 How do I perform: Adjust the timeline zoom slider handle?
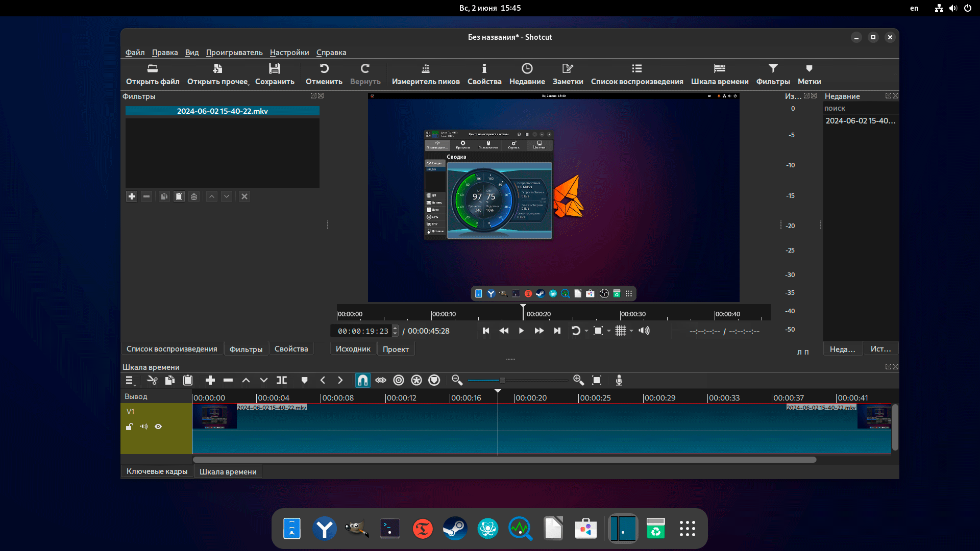[502, 380]
